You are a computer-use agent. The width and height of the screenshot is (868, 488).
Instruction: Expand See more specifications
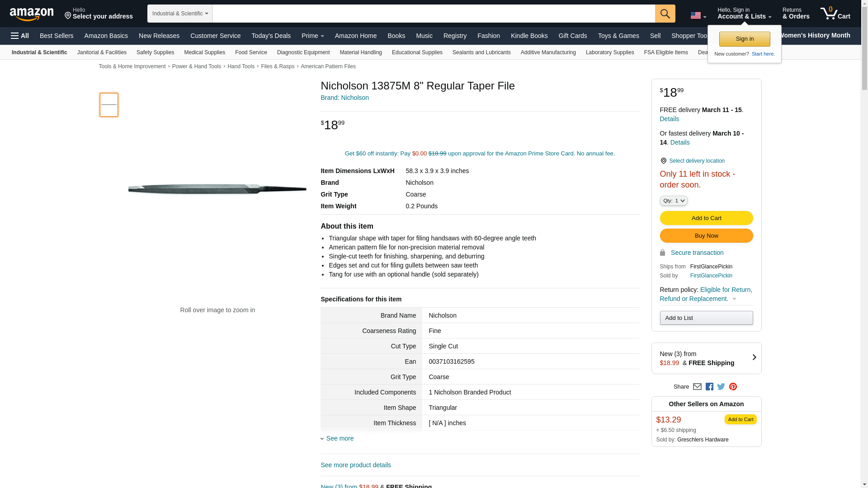(340, 438)
